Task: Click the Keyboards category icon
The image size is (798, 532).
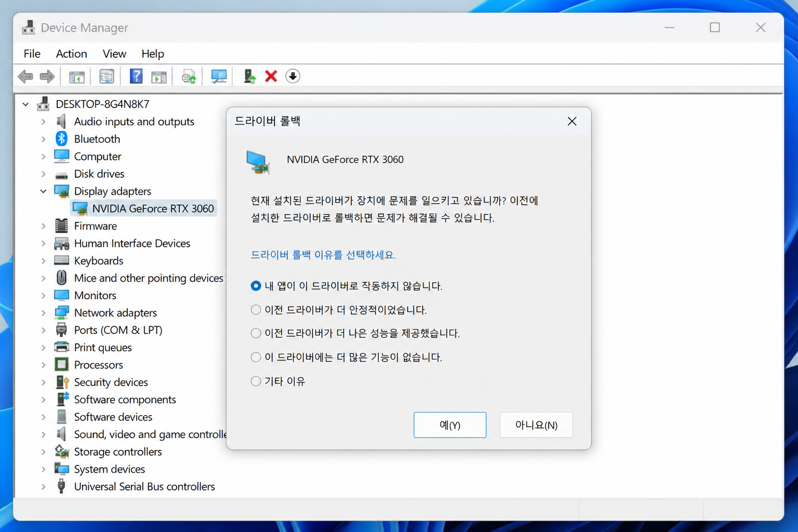Action: (x=61, y=260)
